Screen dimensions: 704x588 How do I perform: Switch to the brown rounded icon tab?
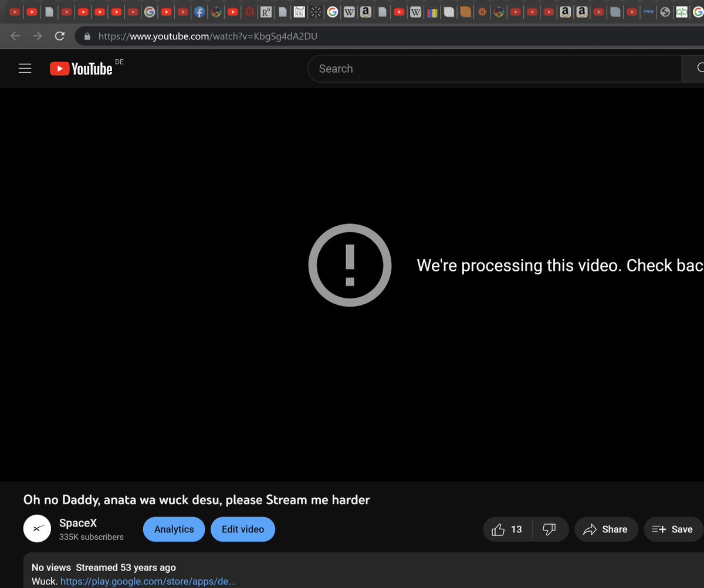(x=466, y=11)
